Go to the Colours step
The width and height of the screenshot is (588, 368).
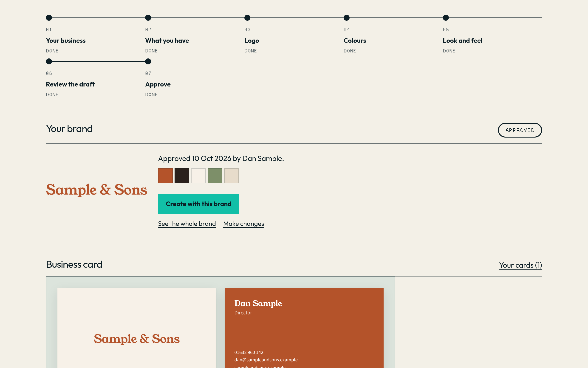(354, 41)
